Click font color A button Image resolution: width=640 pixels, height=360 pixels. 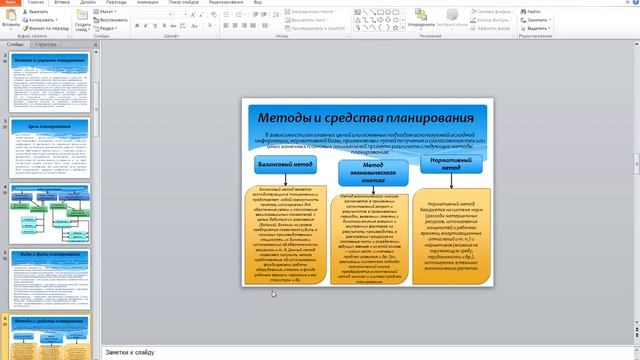(x=210, y=26)
